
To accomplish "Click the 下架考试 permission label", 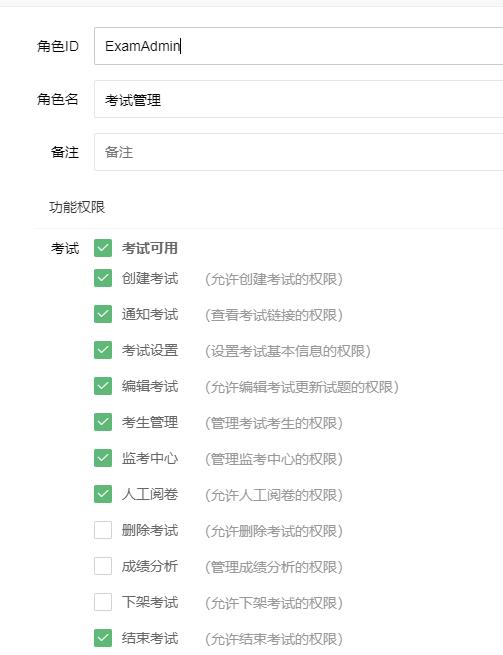I will pyautogui.click(x=150, y=602).
